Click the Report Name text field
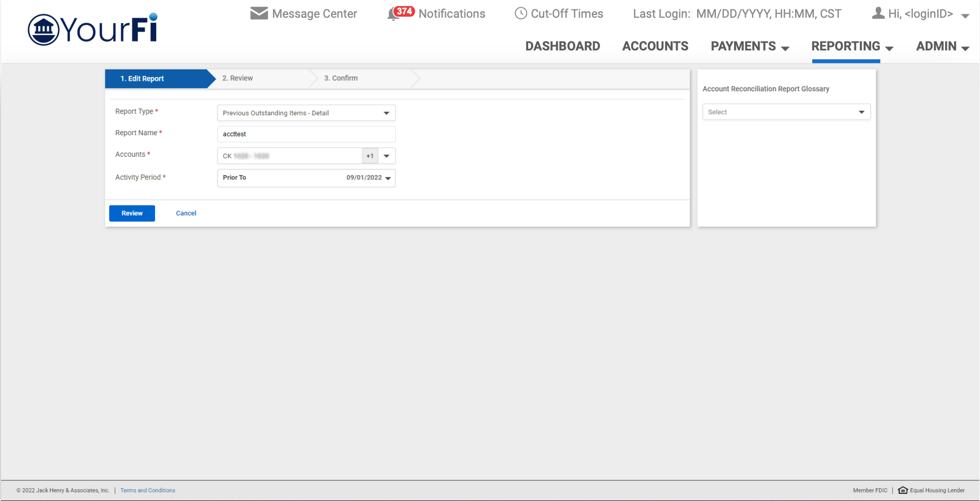Image resolution: width=980 pixels, height=501 pixels. (306, 134)
